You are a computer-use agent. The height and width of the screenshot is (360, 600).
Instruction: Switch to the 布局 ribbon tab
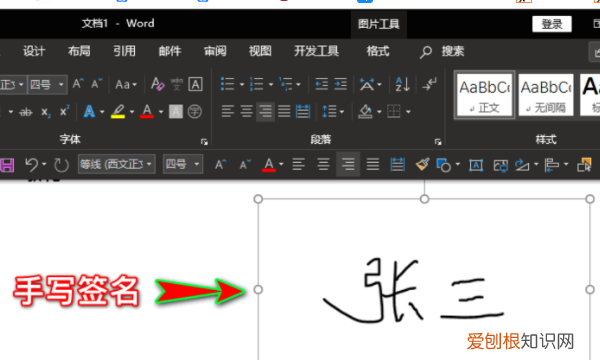tap(79, 51)
